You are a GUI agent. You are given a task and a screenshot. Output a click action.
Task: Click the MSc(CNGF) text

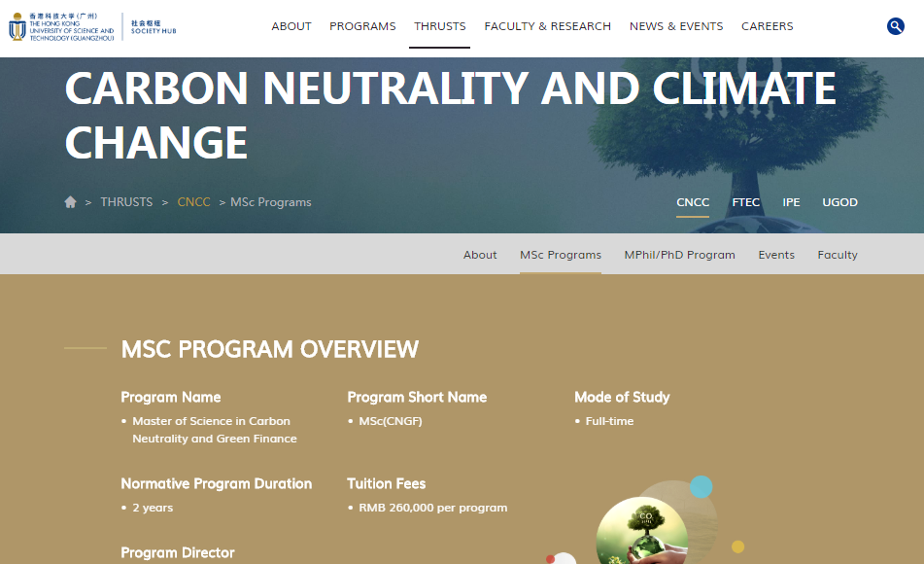click(391, 421)
